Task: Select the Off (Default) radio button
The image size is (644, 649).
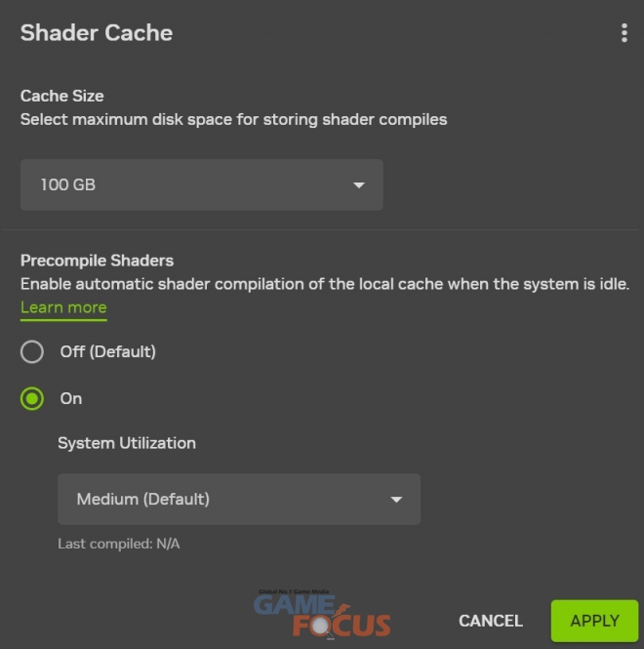Action: [32, 351]
